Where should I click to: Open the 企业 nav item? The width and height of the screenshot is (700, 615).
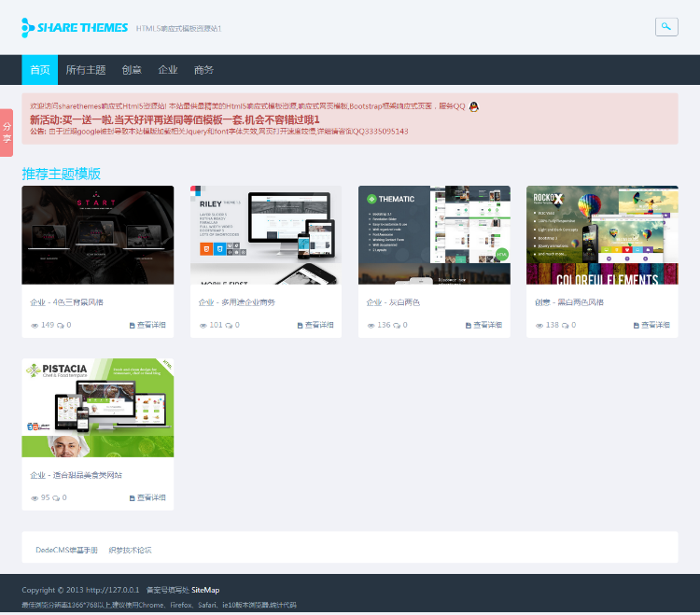[168, 70]
